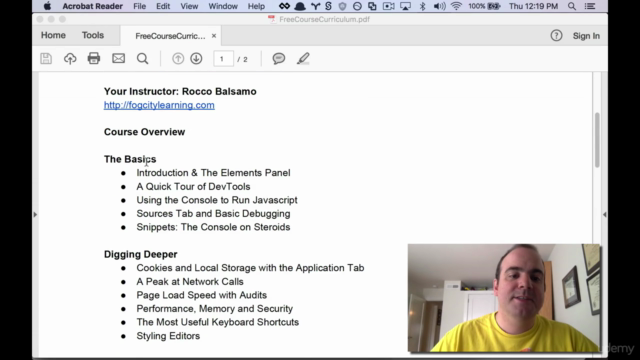Open the find text magnifier icon
The width and height of the screenshot is (640, 360).
coord(142,59)
